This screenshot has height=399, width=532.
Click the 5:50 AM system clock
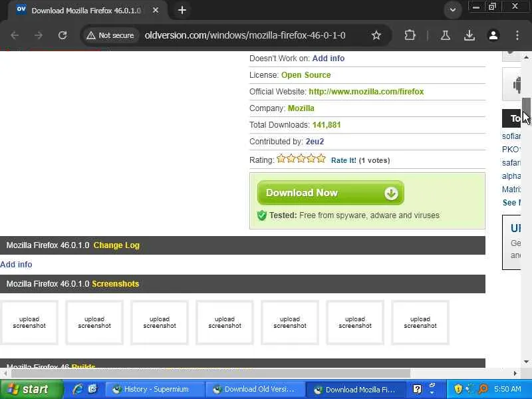click(507, 390)
